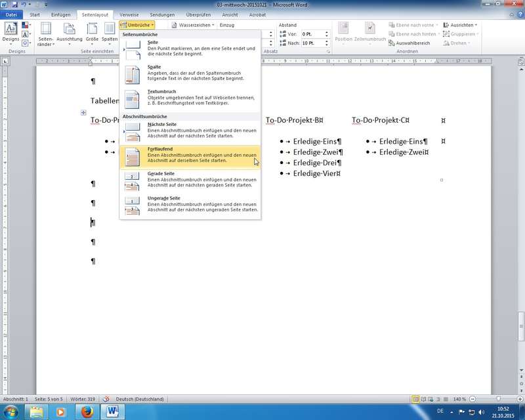
Task: Click the zoom in plus button
Action: (x=520, y=399)
